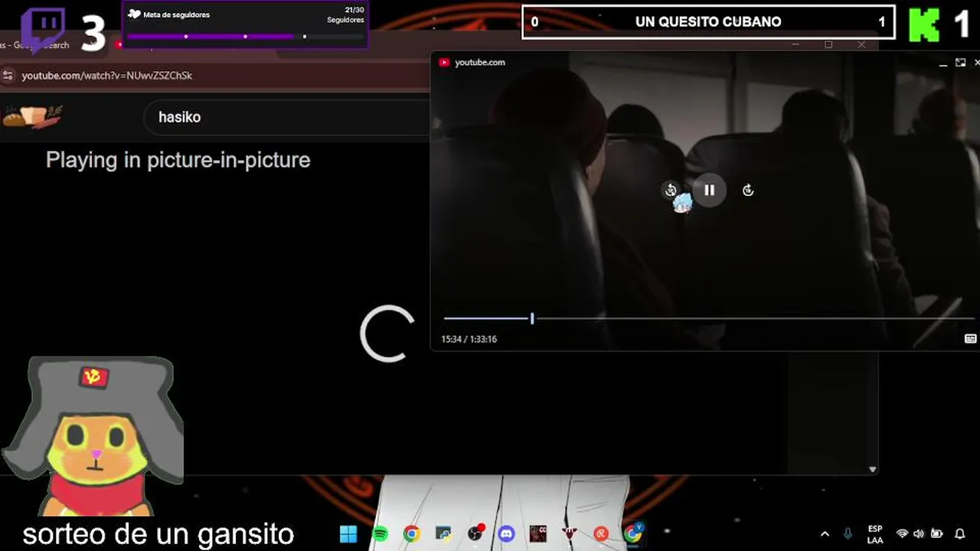This screenshot has width=980, height=551.
Task: Open Discord from the taskbar
Action: tap(506, 533)
